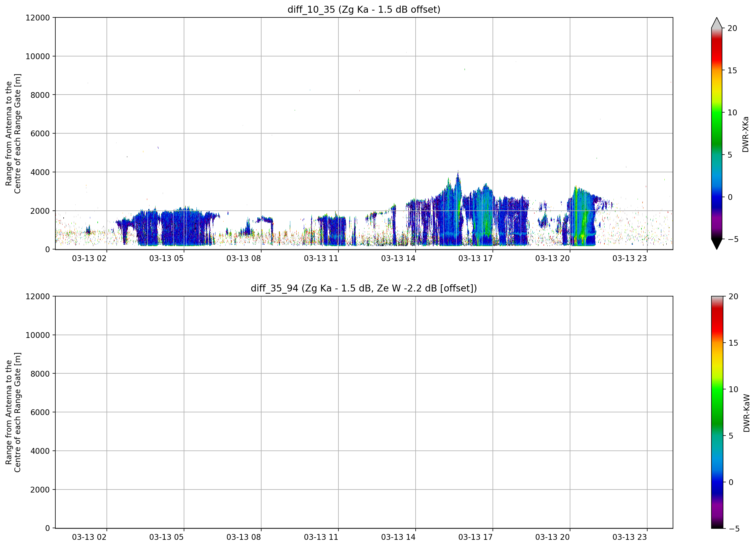Click '03-13 02' tick under diff_35_94 plot
This screenshot has width=756, height=547.
[89, 537]
